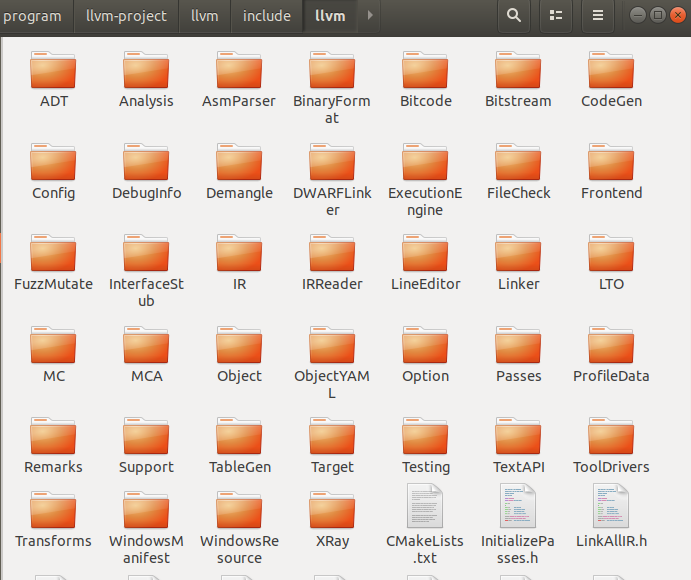
Task: Select the Support folder
Action: point(146,446)
